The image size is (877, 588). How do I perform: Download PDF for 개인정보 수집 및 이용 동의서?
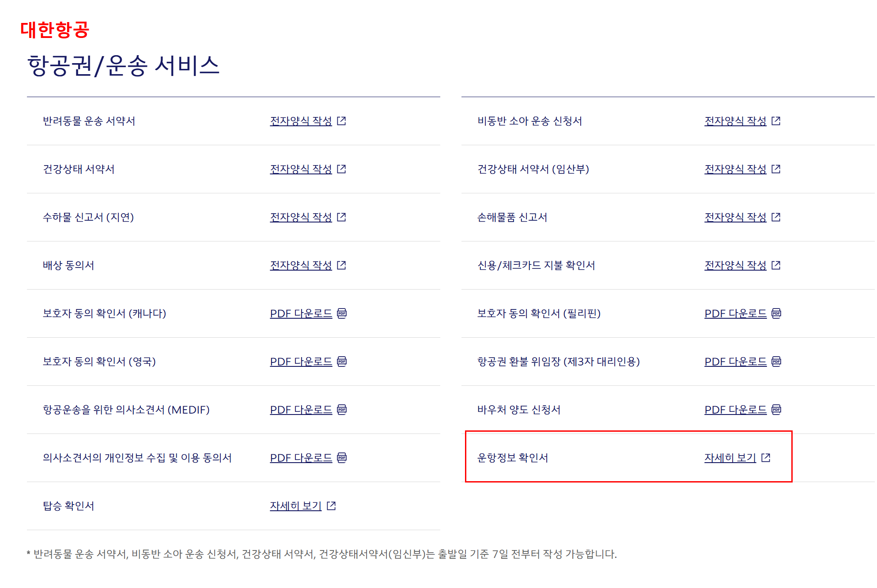tap(301, 458)
